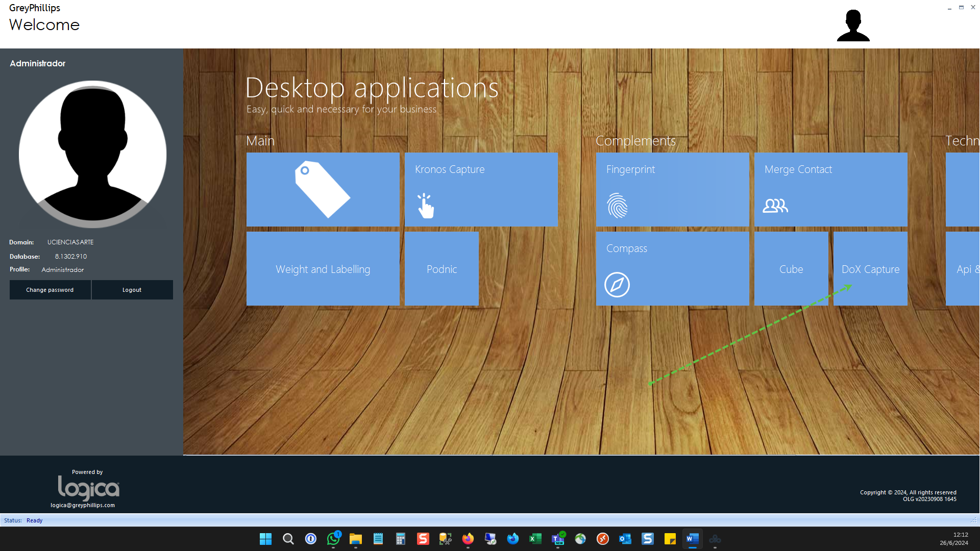Open the red Remote Desktop icon in taskbar
Image resolution: width=980 pixels, height=551 pixels.
coord(603,539)
